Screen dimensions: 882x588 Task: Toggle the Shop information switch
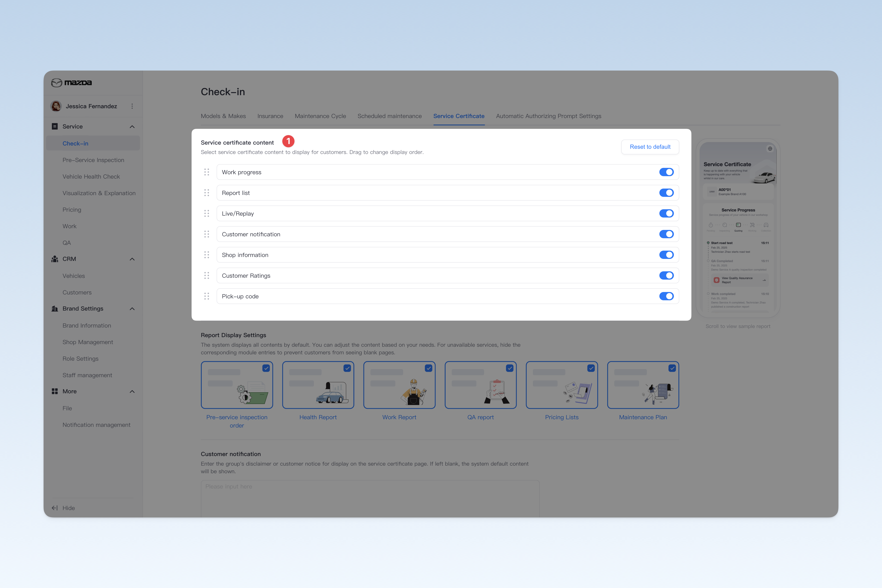click(666, 255)
